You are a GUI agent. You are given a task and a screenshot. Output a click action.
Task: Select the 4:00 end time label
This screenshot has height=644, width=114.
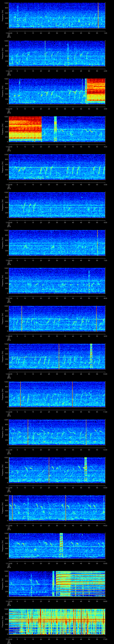105,147
